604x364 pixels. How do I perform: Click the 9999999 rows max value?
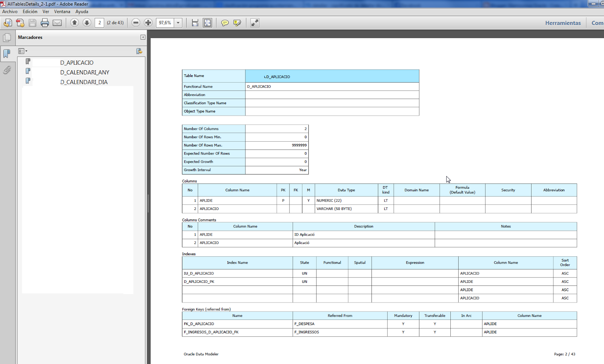point(299,145)
